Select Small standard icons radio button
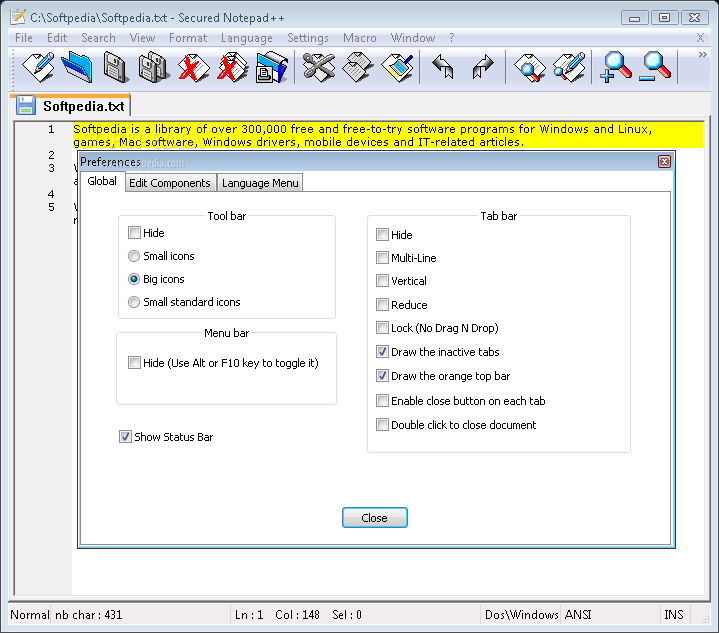This screenshot has width=719, height=633. tap(134, 302)
